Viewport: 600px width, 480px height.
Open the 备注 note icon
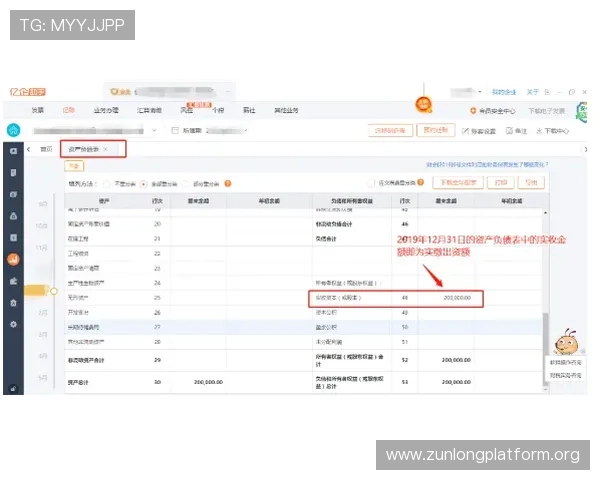coord(509,131)
